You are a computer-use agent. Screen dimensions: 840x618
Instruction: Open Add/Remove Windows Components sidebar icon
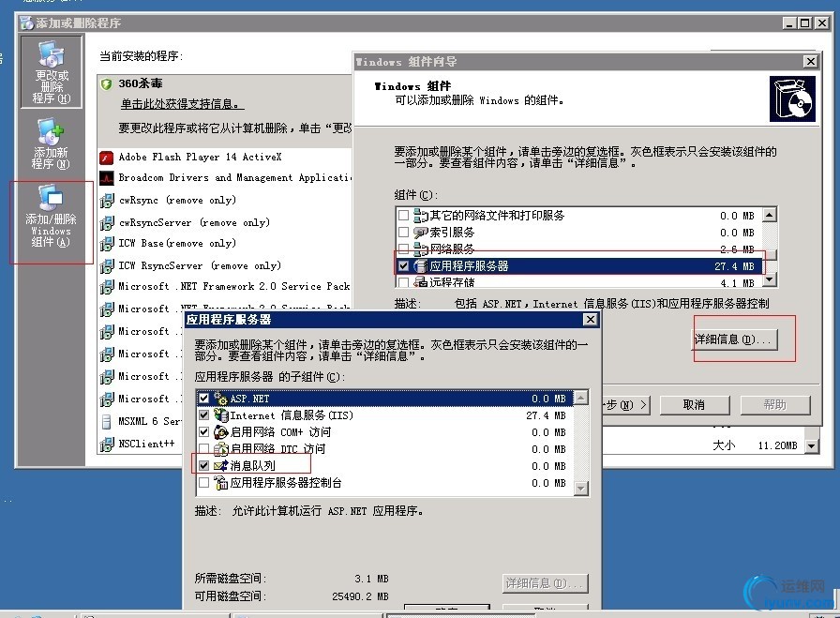tap(51, 216)
